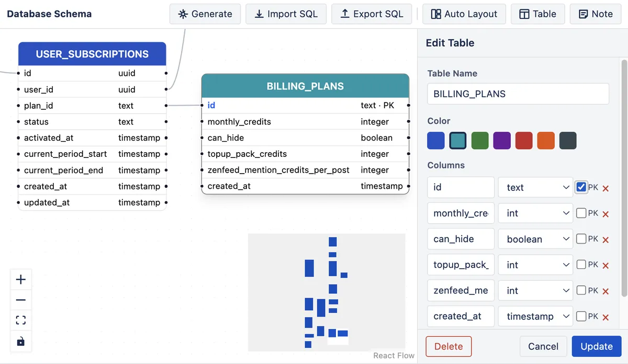The image size is (628, 364).
Task: Click current_period_start row
Action: [92, 154]
